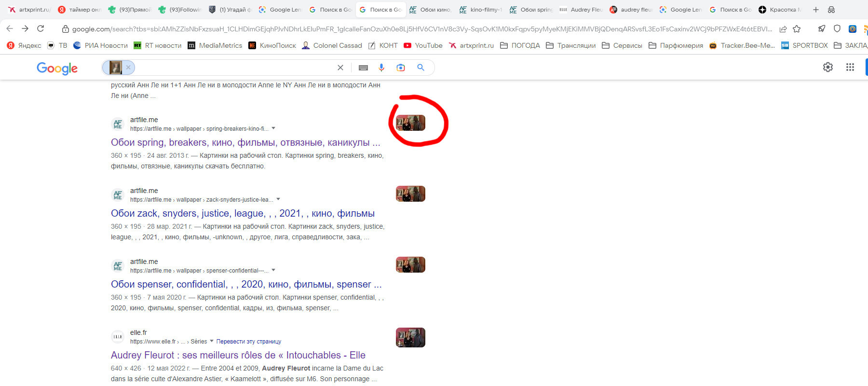Start voice search with the microphone icon
The image size is (868, 386).
tap(381, 68)
